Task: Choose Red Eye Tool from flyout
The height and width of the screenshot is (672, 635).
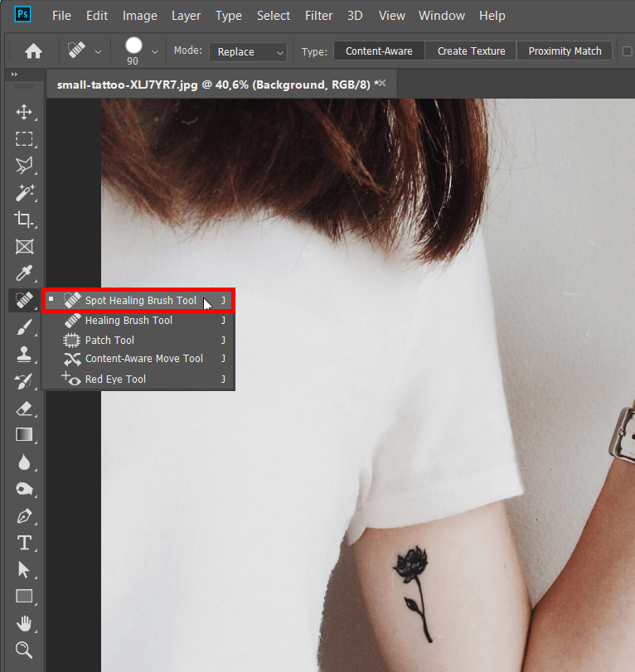Action: pos(138,379)
